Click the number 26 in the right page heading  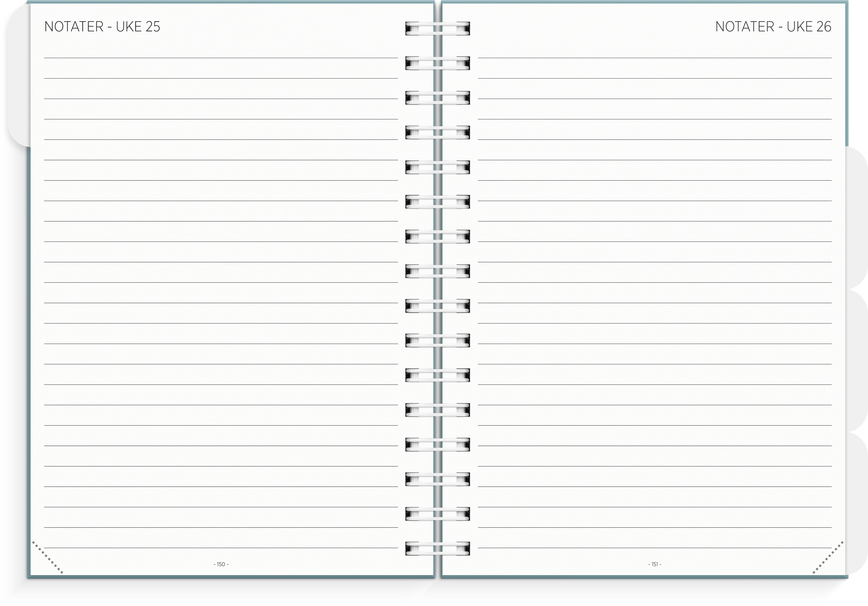point(824,27)
